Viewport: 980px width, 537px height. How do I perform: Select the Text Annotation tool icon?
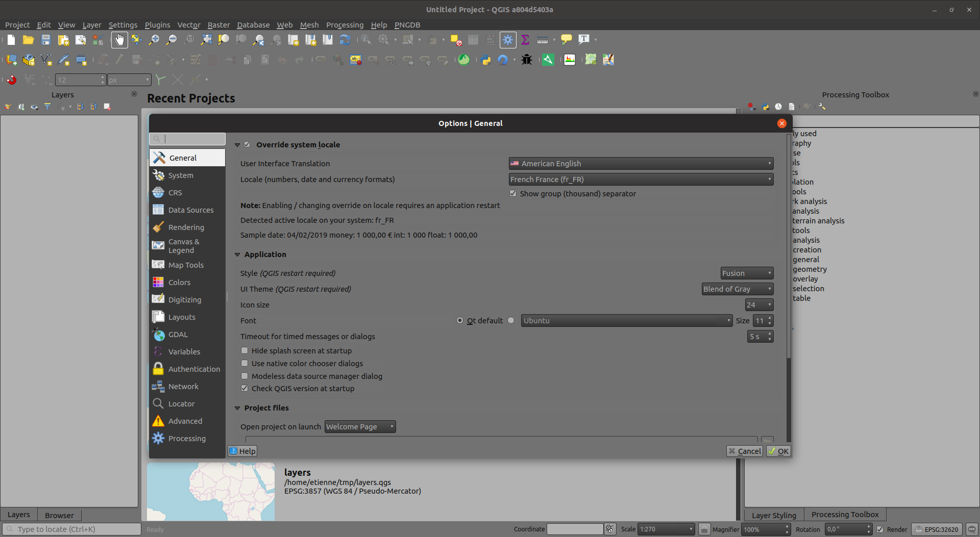584,40
